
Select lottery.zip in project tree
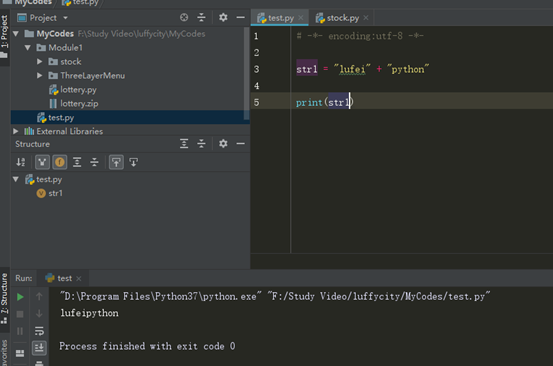tap(79, 103)
